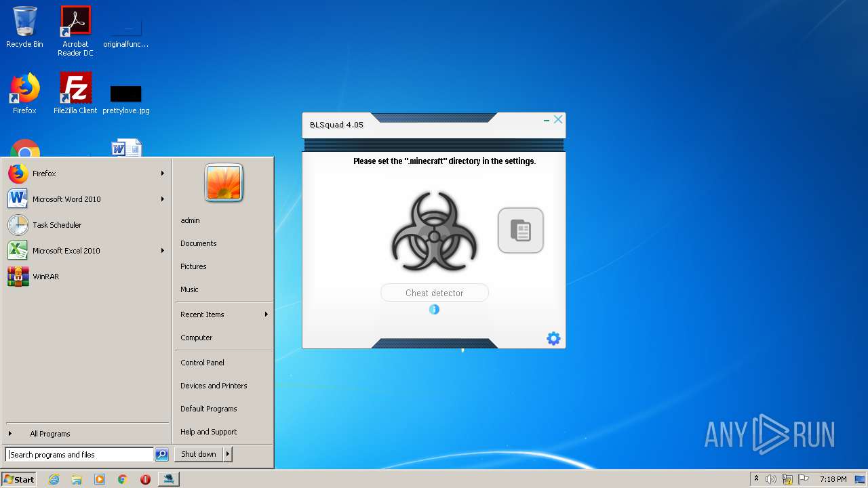This screenshot has width=868, height=488.
Task: Open prettylove.jpg desktop file
Action: click(126, 98)
